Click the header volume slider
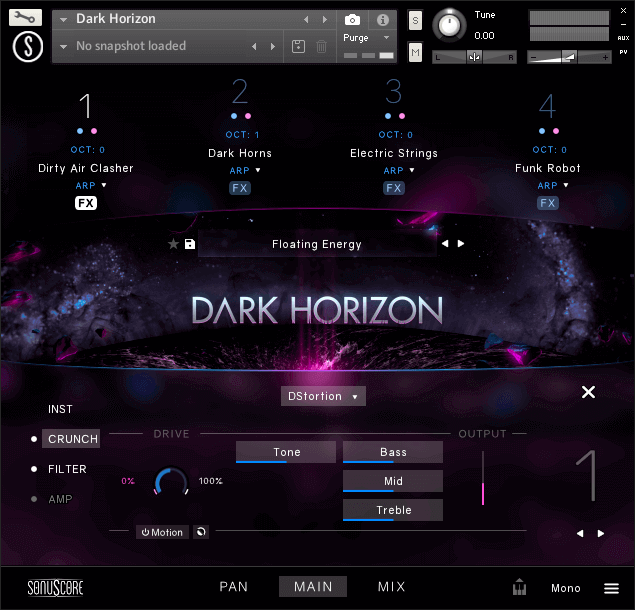Screen dimensions: 635x610 pyautogui.click(x=569, y=57)
